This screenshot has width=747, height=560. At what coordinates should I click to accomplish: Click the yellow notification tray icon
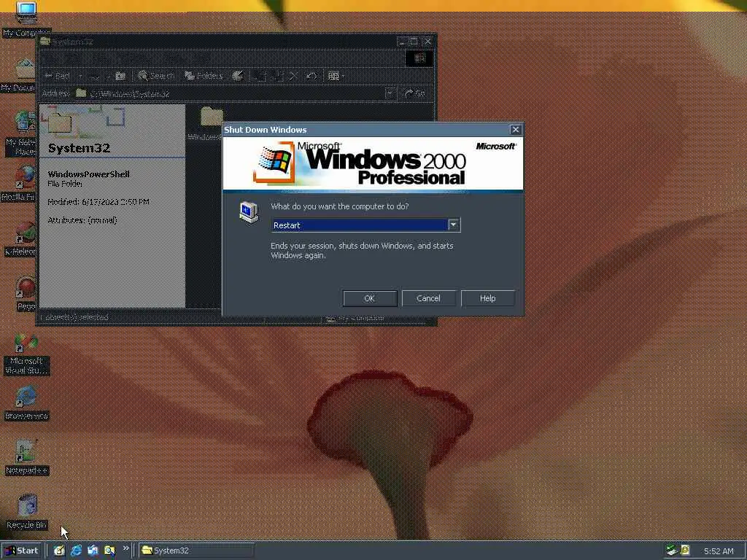(684, 550)
